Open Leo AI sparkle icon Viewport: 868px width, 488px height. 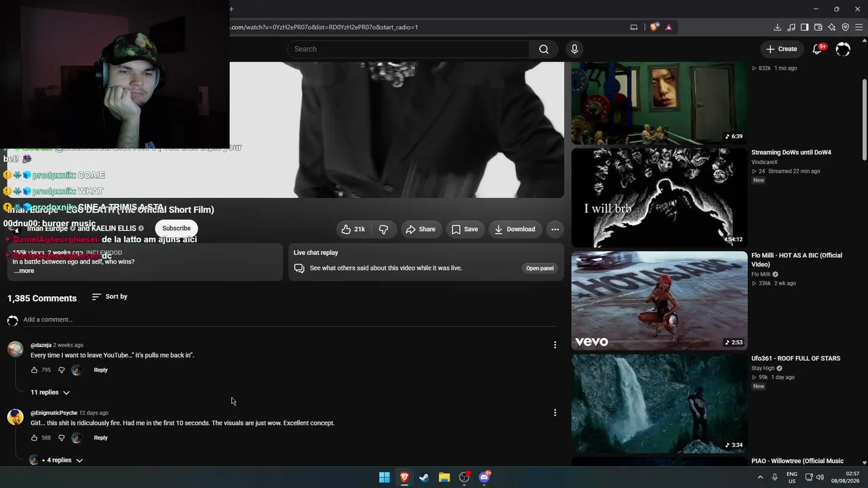coord(831,27)
